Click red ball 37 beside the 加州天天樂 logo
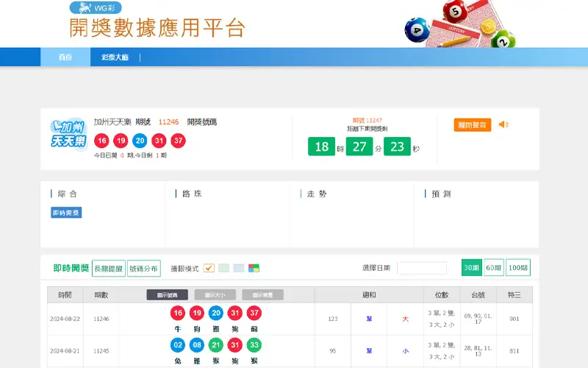Screen dimensions: 588x368 pos(178,141)
